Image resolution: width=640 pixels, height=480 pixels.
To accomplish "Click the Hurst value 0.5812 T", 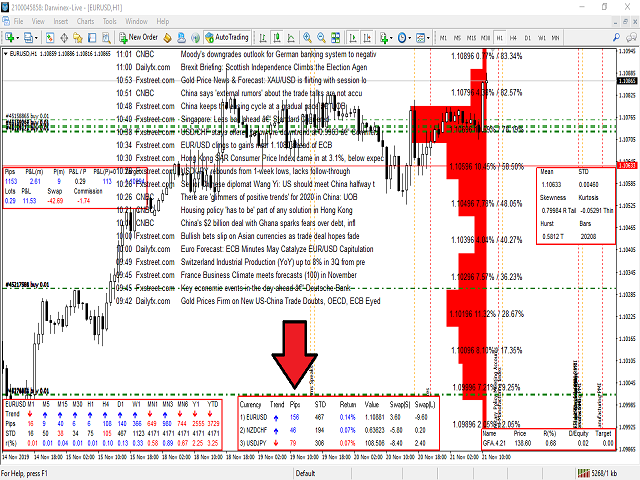I will (x=553, y=236).
